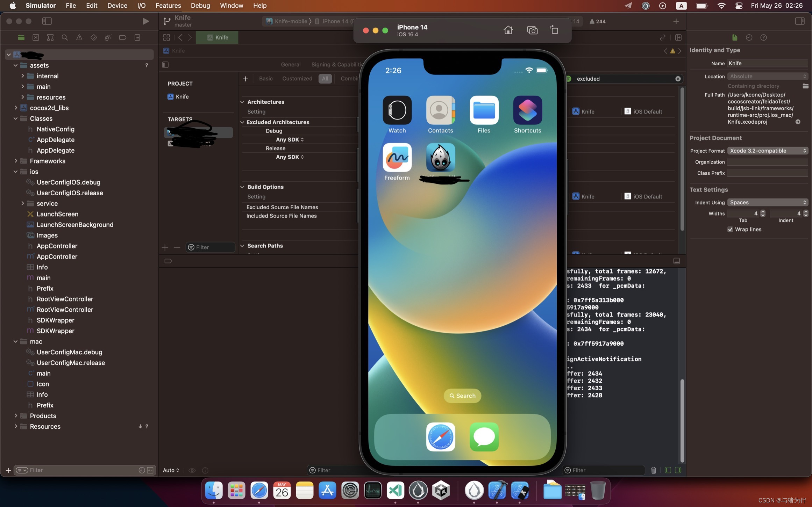Viewport: 812px width, 507px height.
Task: Launch the Files app on iPhone
Action: click(484, 110)
